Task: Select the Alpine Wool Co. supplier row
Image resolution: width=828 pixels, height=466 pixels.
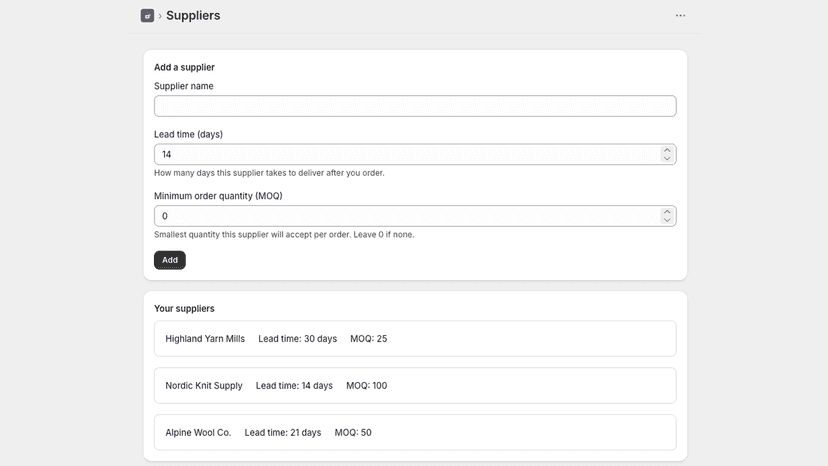Action: point(415,433)
